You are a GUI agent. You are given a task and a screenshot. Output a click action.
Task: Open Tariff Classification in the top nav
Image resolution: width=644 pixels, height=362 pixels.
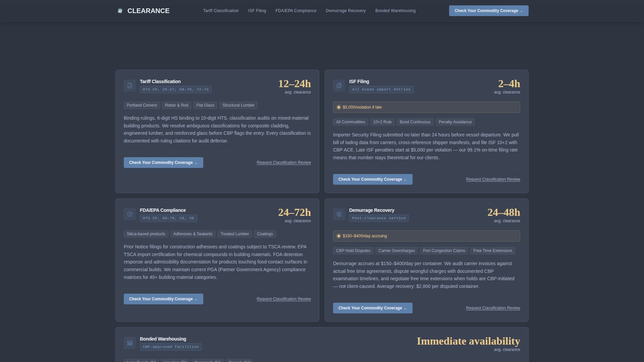pyautogui.click(x=221, y=11)
